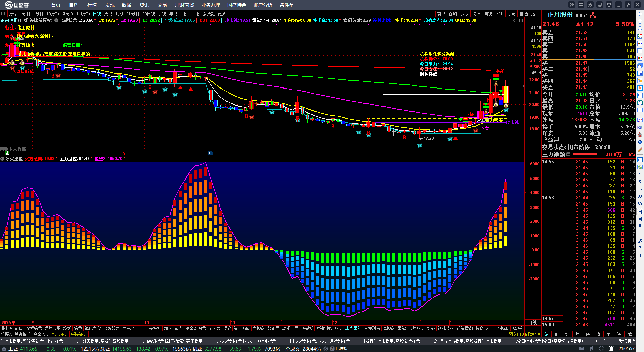Screen dimensions: 644x352
Task: Click the red 主力净额 progress bar
Action: 585,154
